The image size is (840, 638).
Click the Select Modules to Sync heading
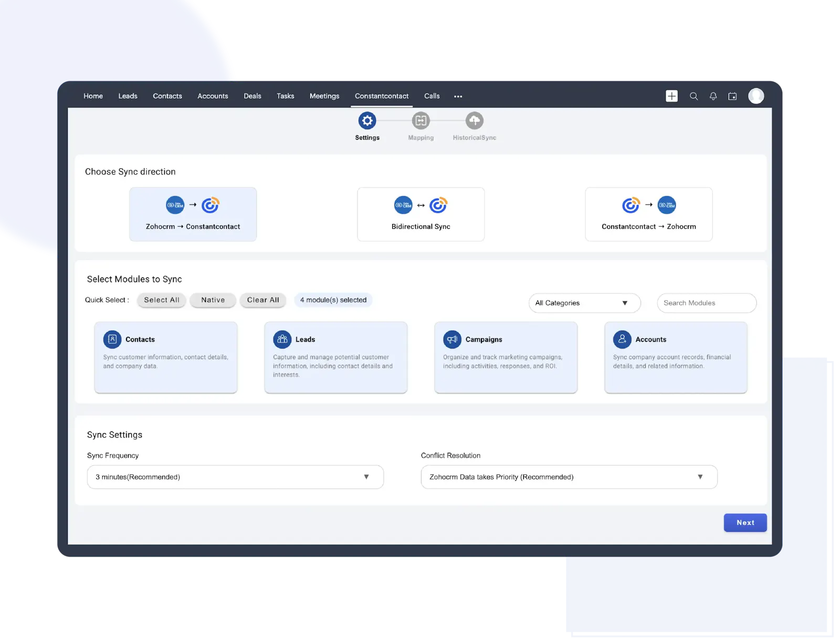pos(134,279)
